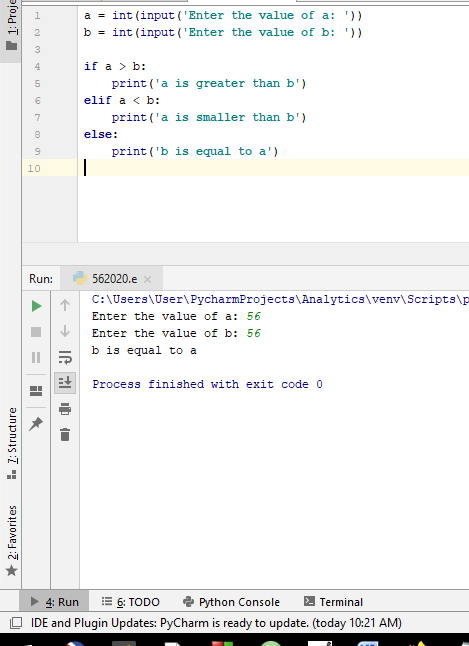Viewport: 469px width, 646px height.
Task: Click the 'Run:' panel label
Action: click(x=41, y=279)
